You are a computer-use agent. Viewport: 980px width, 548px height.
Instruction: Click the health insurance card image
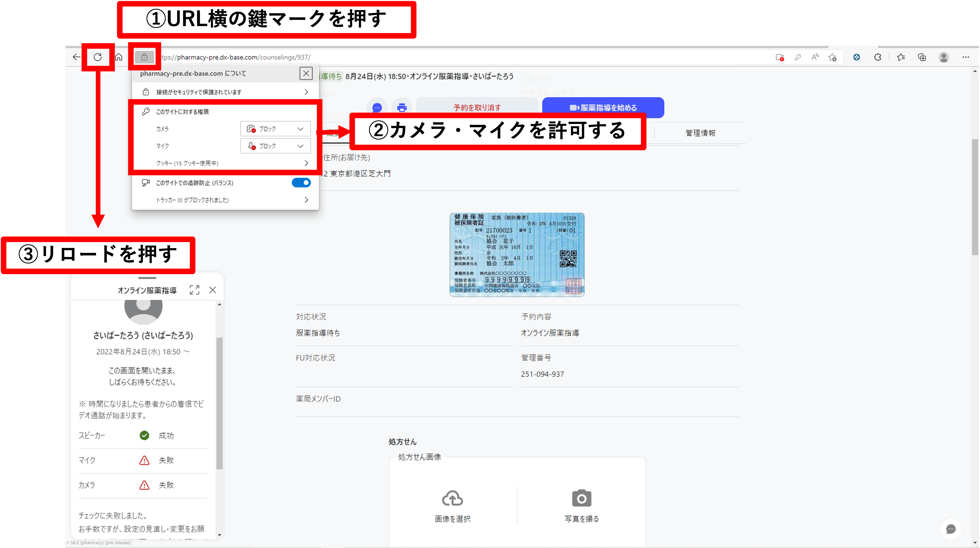click(x=517, y=254)
